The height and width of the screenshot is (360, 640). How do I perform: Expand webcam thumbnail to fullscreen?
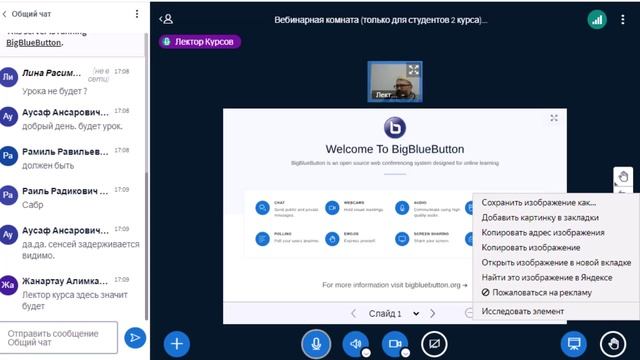tap(413, 70)
